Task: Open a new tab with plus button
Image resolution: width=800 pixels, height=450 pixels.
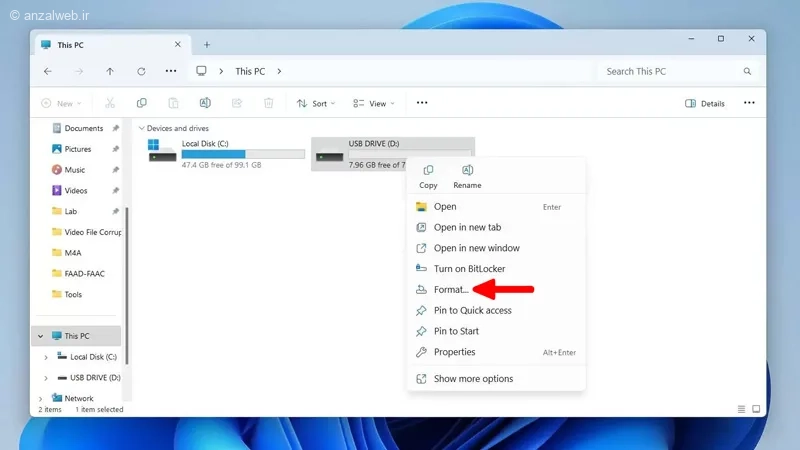Action: (x=207, y=45)
